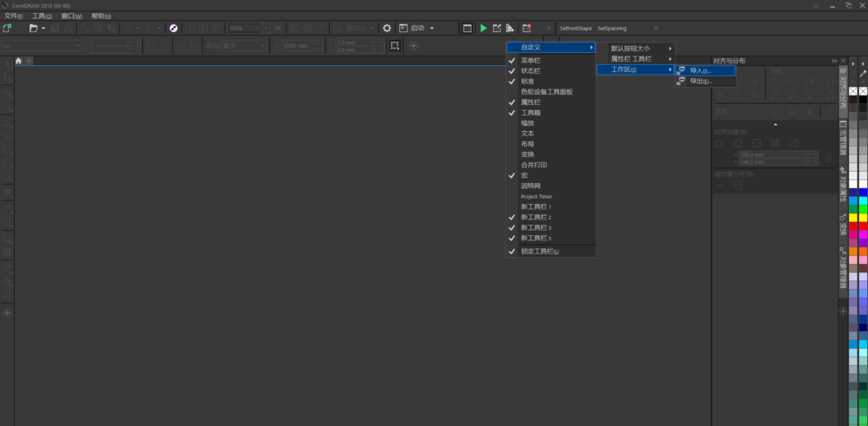Click the Open folder icon
This screenshot has width=868, height=426.
[x=33, y=29]
